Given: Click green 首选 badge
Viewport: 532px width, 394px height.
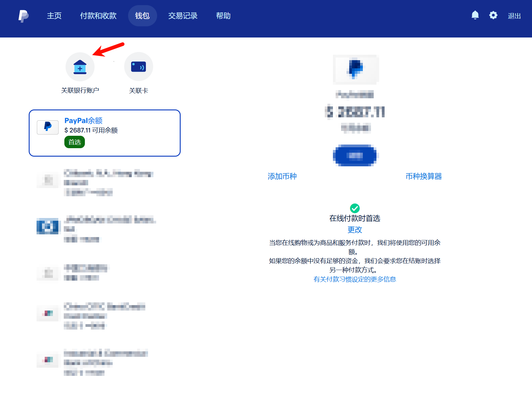Looking at the screenshot, I should [75, 142].
